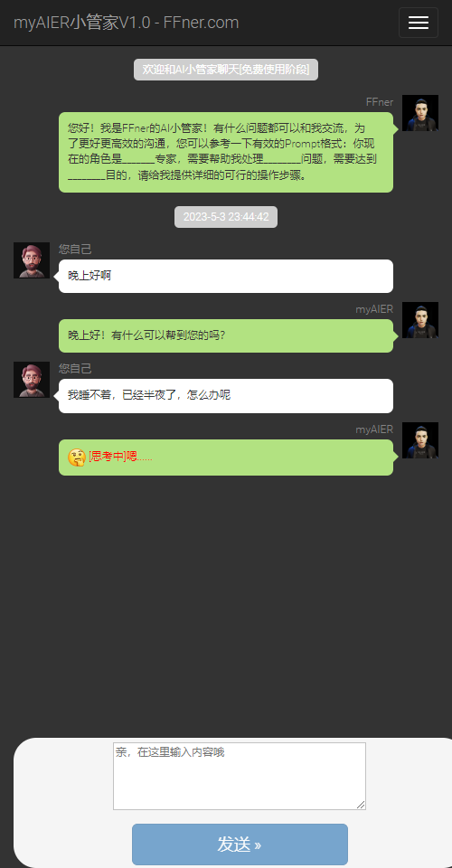Open the myAIER小管家V1.0 title link
Viewport: 452px width, 868px height.
(x=127, y=23)
